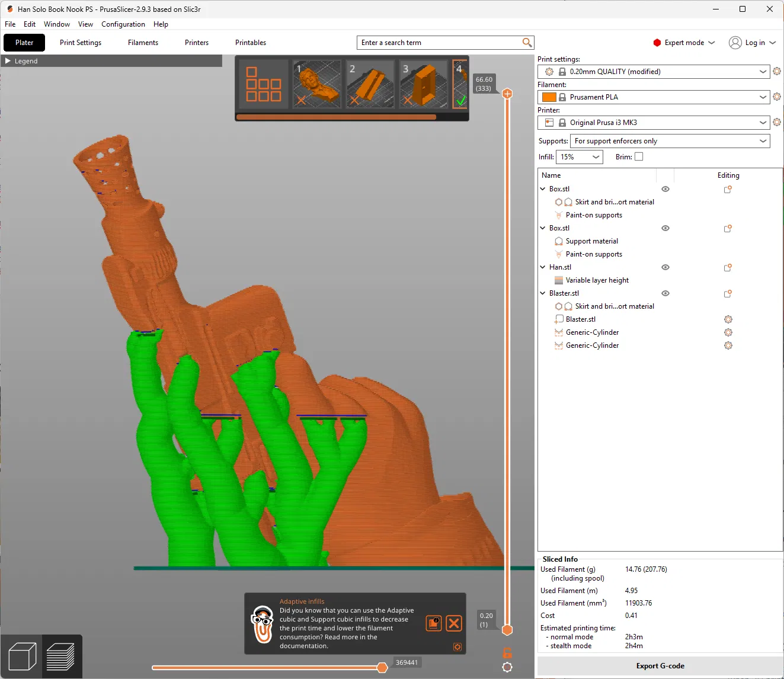The width and height of the screenshot is (784, 679).
Task: Open notification settings gear in the tip box
Action: coord(457,647)
